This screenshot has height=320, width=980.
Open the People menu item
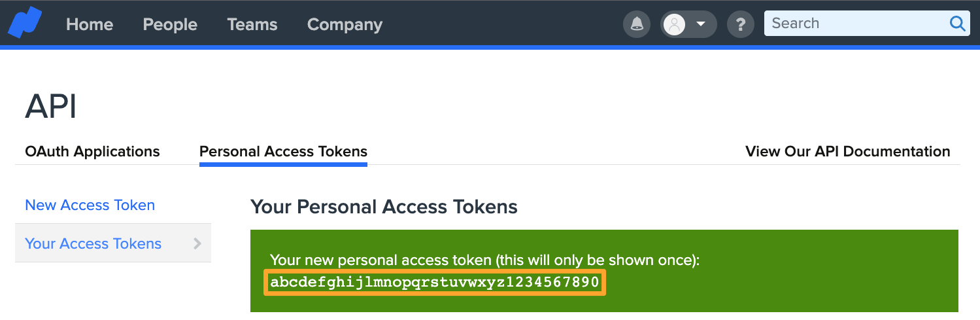click(x=170, y=24)
